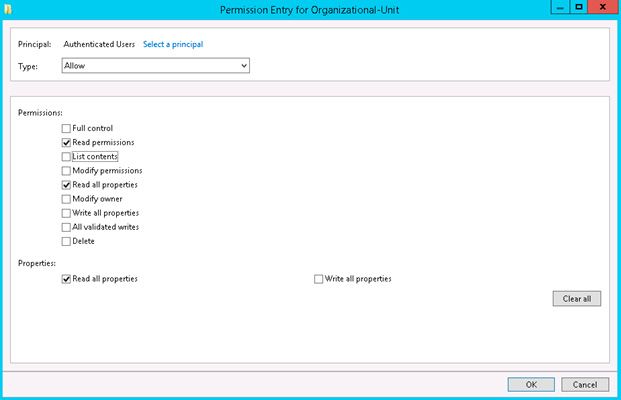Enable the Delete permission checkbox
Viewport: 621px width, 400px height.
(x=66, y=241)
